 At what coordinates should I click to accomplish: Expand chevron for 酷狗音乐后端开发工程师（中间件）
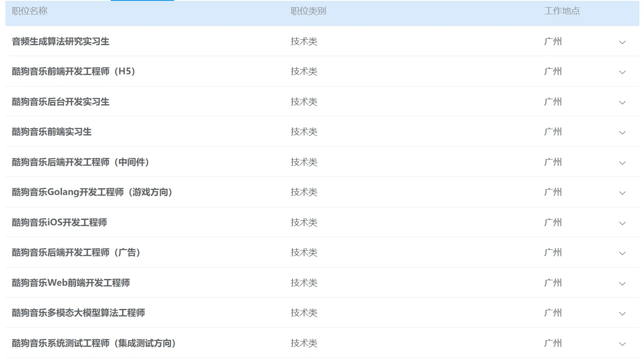click(x=622, y=163)
